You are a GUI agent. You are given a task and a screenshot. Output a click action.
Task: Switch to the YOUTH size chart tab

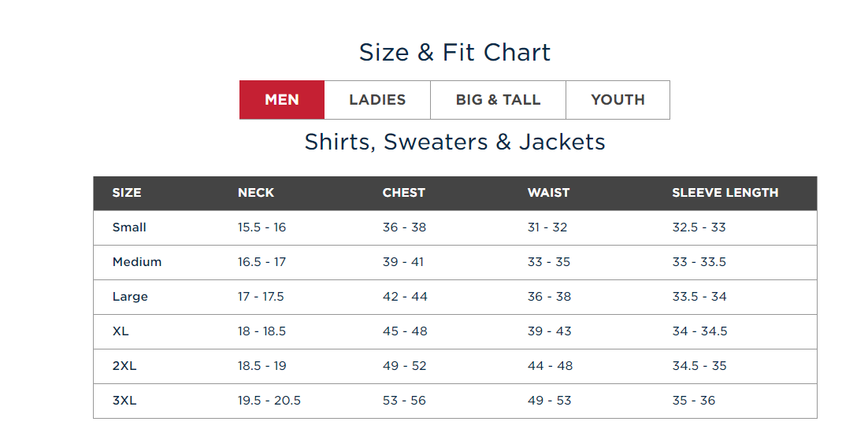tap(618, 100)
